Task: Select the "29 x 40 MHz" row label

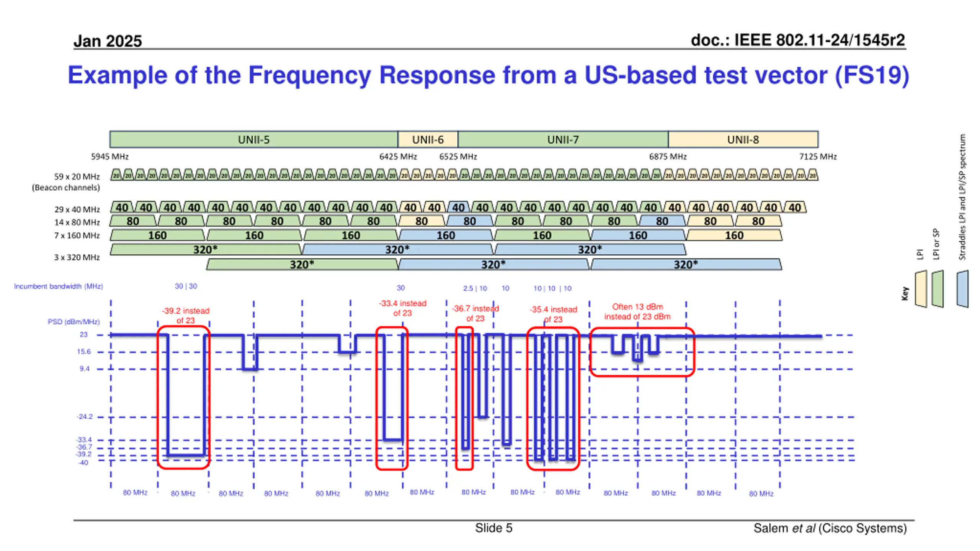Action: point(77,210)
